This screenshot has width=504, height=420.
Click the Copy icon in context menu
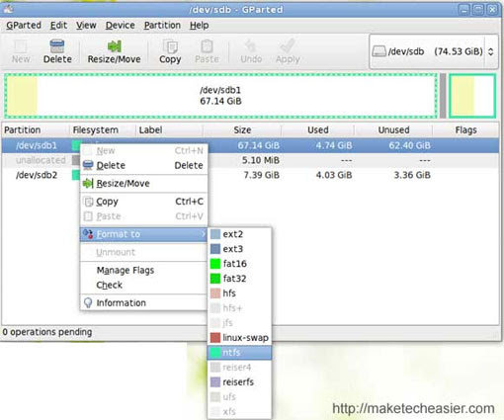[88, 202]
